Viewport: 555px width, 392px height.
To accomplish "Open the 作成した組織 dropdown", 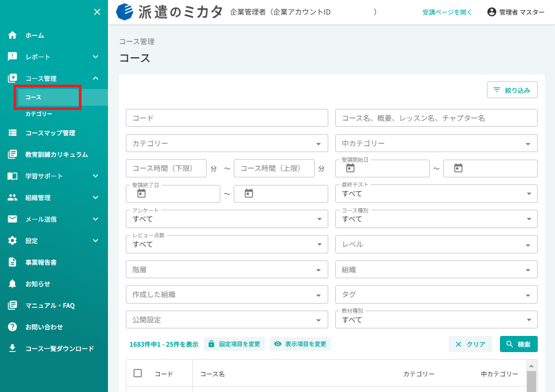I will [x=227, y=294].
